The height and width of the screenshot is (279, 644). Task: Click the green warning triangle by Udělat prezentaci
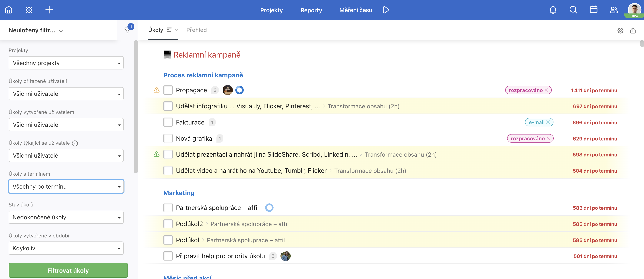point(156,154)
